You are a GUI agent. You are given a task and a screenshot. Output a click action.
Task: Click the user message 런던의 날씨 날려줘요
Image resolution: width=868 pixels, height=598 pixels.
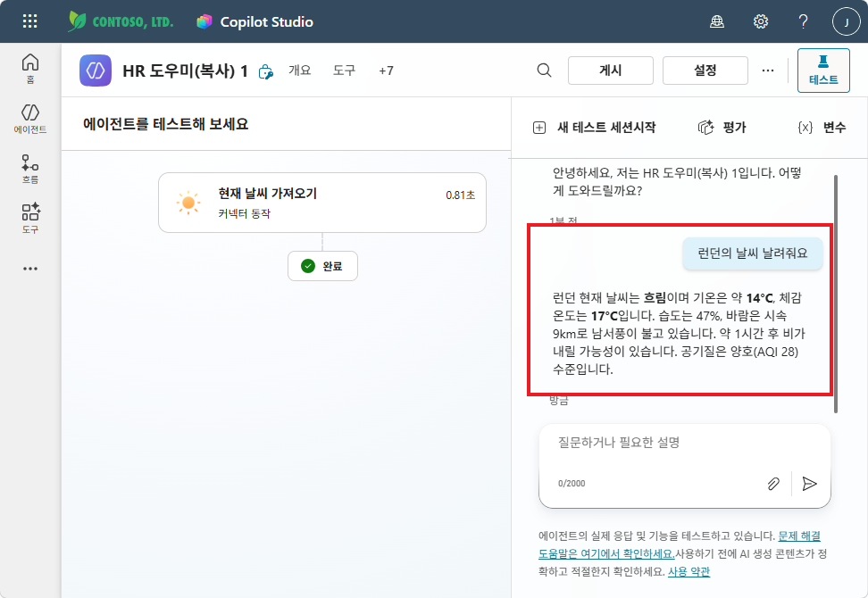tap(752, 253)
